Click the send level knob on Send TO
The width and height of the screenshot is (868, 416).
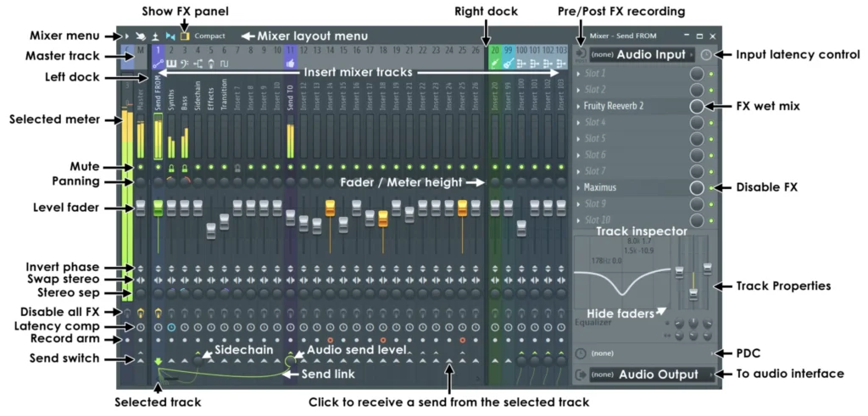tap(291, 361)
